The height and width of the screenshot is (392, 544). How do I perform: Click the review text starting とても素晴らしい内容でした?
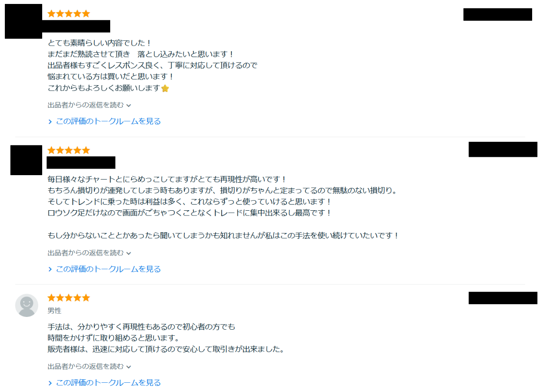(99, 43)
